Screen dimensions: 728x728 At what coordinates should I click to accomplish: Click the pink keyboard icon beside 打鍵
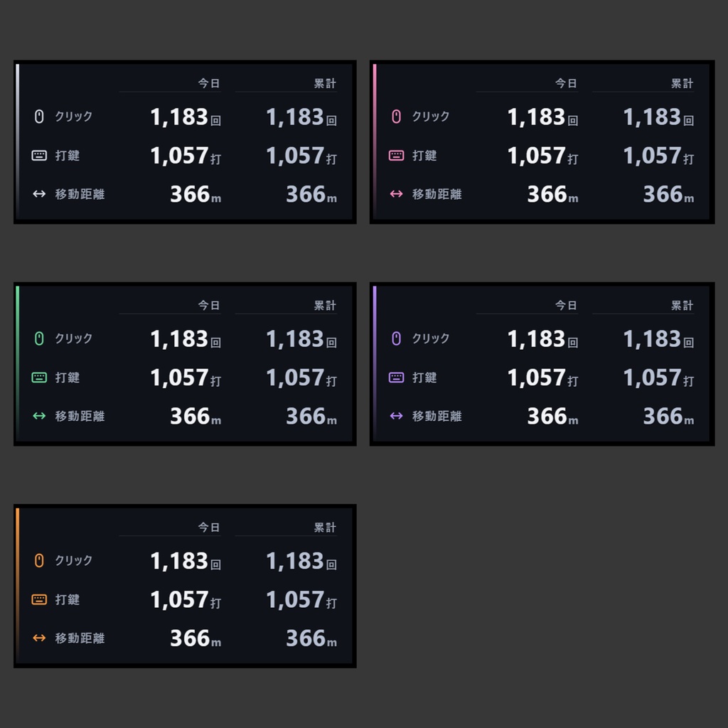[396, 156]
